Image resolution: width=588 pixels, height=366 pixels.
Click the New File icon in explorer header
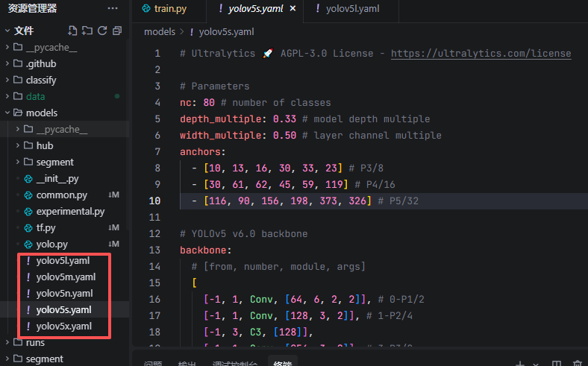[x=72, y=31]
